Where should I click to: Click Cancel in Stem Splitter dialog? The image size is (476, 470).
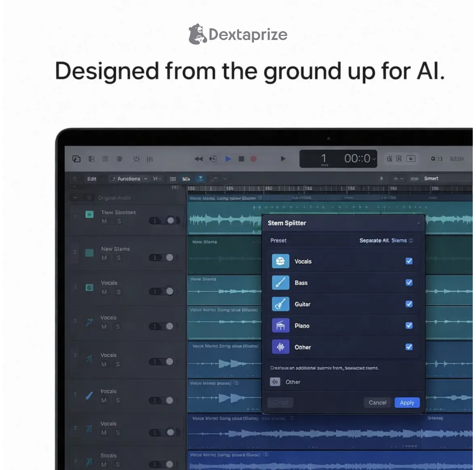pos(377,403)
